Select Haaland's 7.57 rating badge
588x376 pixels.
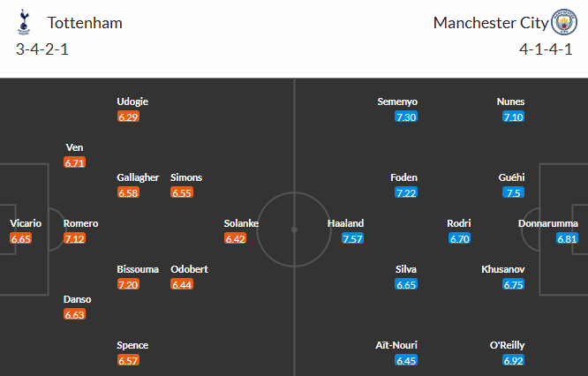tap(351, 238)
